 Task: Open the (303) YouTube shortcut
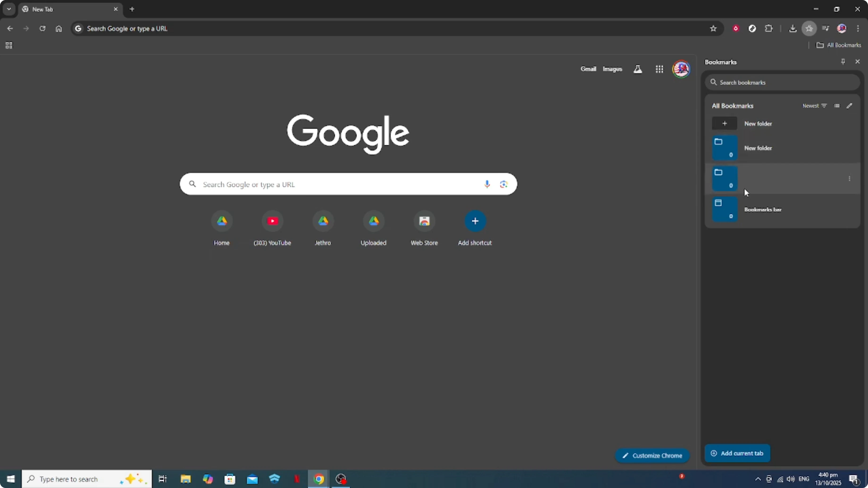tap(272, 228)
